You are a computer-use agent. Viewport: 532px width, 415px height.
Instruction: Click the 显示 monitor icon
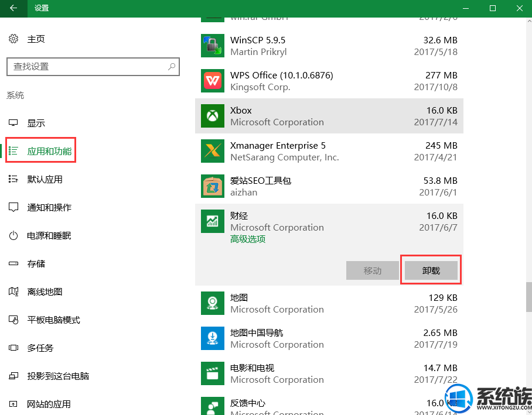(x=13, y=123)
